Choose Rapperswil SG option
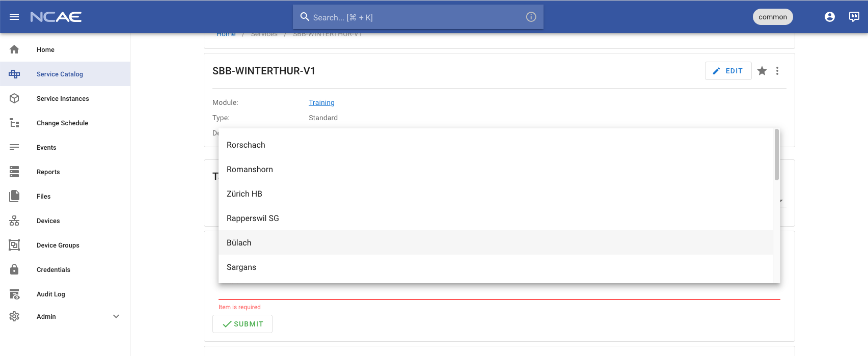This screenshot has height=356, width=868. pyautogui.click(x=496, y=218)
